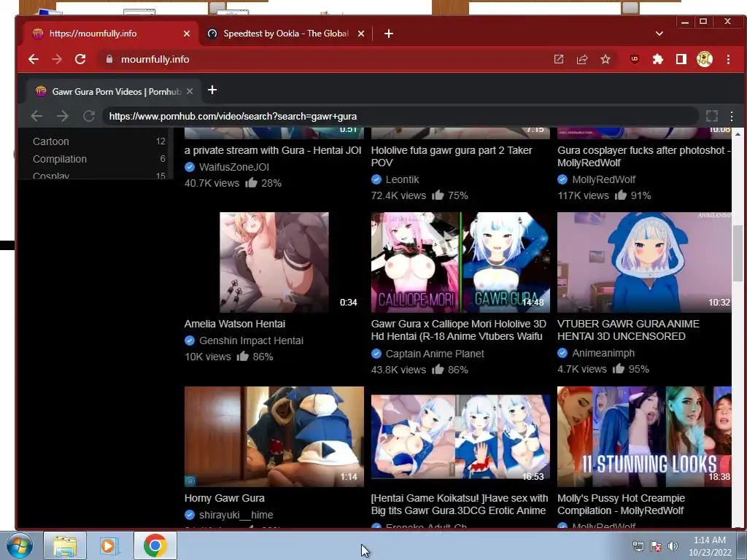Click the inner proxy reload icon
This screenshot has height=560, width=747.
(x=88, y=116)
